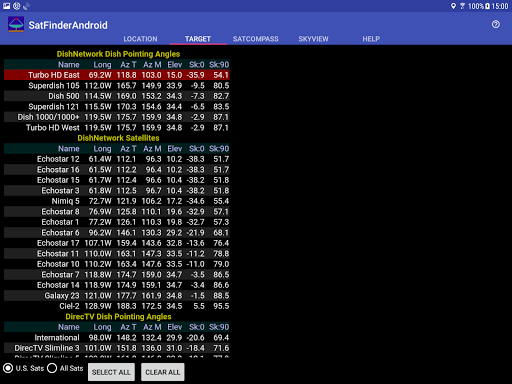Select the DirecTV Slimline 3 row

(x=117, y=348)
